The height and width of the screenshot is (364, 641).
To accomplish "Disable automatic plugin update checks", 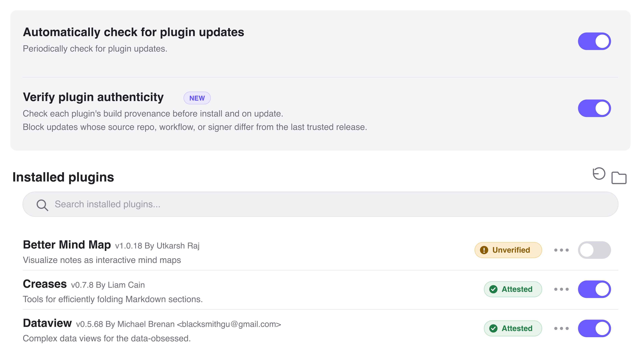I will point(594,41).
